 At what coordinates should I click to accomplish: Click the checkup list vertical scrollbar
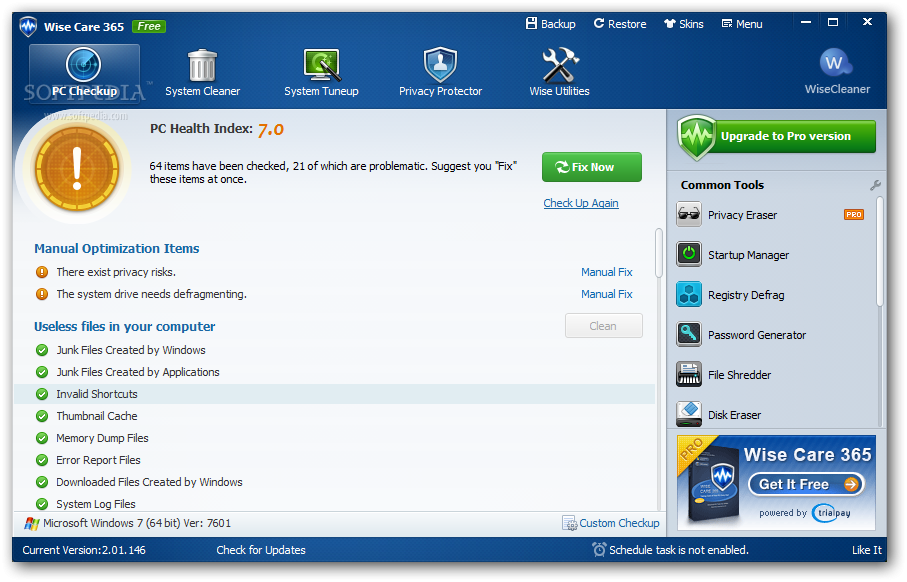659,253
